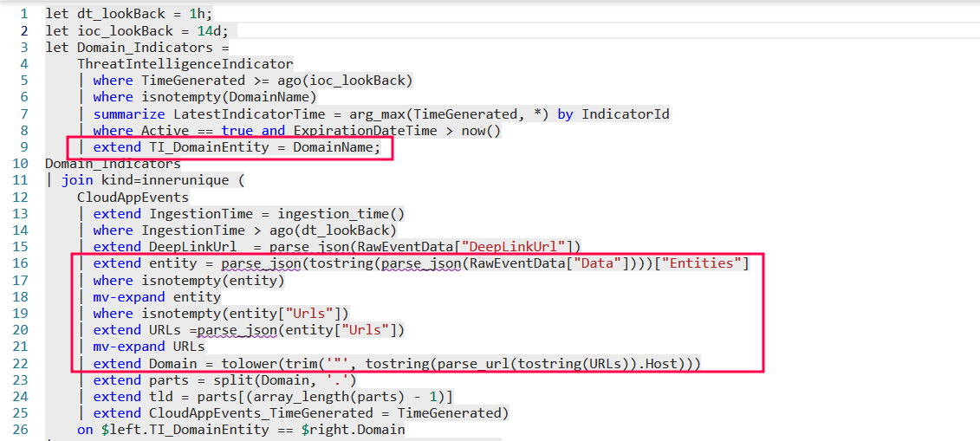The image size is (980, 441).
Task: Click IndicatorId at end of line 7
Action: tap(625, 113)
